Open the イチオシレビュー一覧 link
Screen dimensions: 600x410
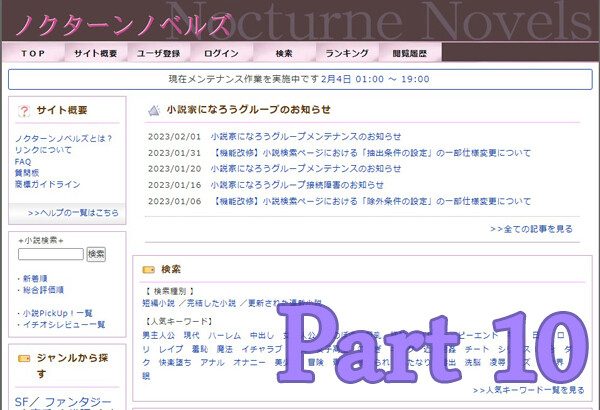pos(64,325)
